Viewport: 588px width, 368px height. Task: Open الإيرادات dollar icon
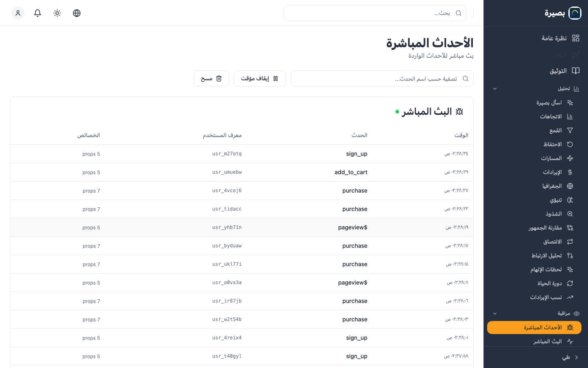point(570,172)
